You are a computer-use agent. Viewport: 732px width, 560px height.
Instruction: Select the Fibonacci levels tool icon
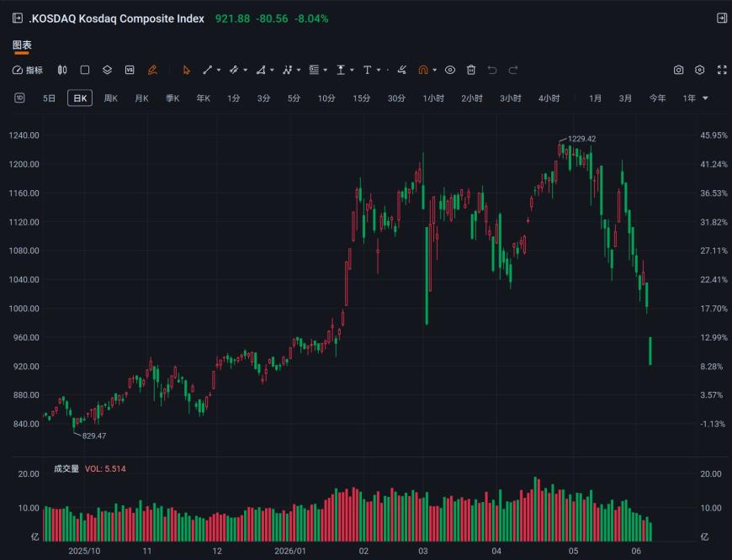pyautogui.click(x=314, y=70)
